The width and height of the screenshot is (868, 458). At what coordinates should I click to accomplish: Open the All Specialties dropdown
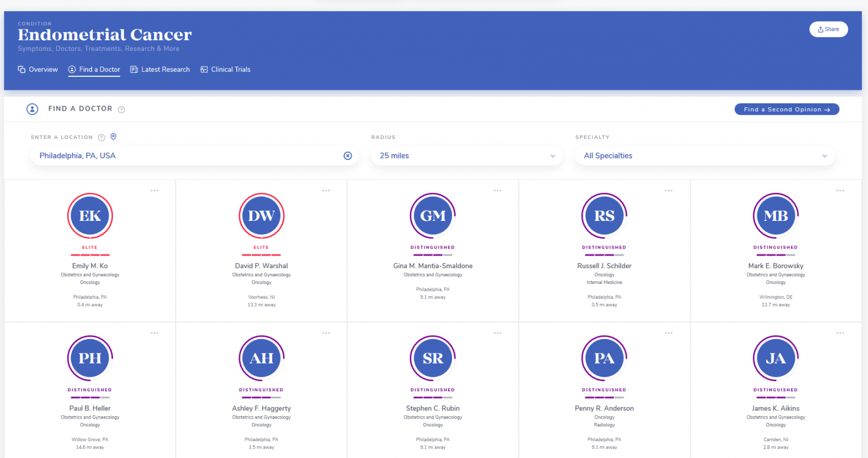coord(704,156)
